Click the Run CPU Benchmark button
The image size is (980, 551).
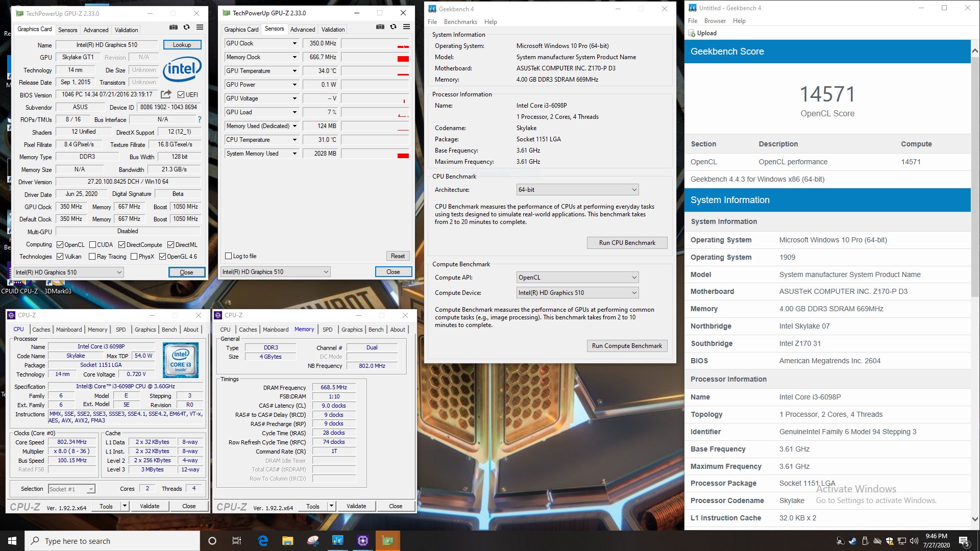click(x=627, y=243)
